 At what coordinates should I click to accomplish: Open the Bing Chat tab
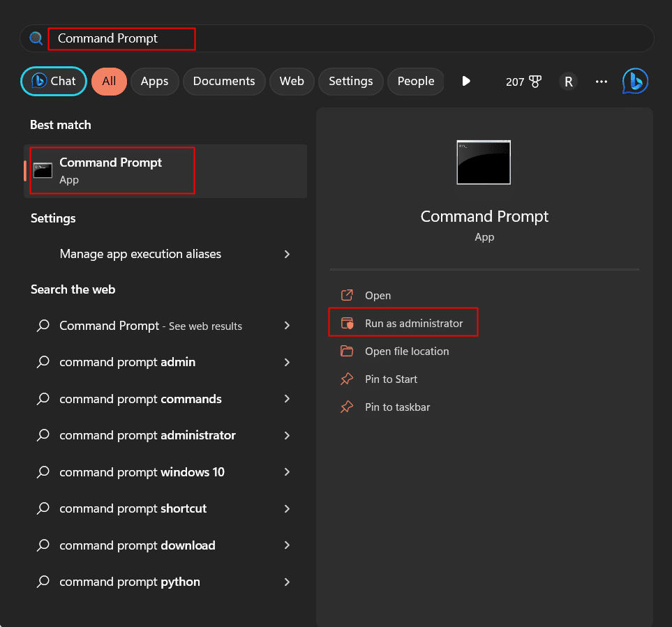pyautogui.click(x=54, y=81)
